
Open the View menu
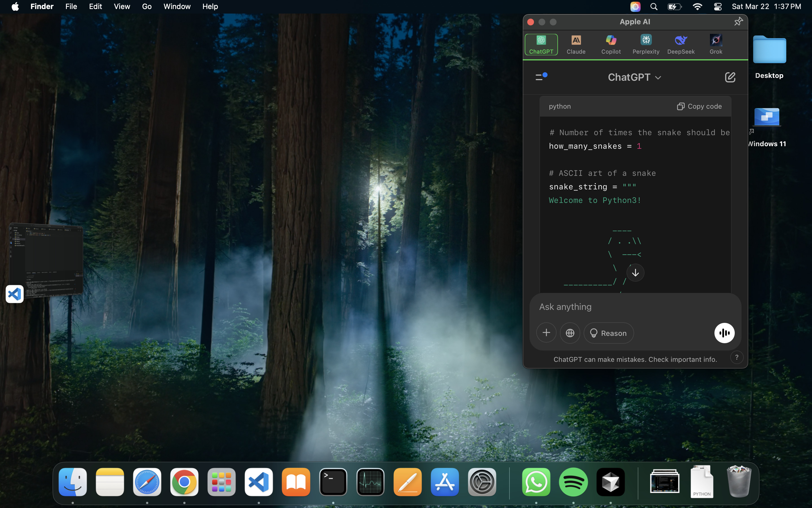[122, 6]
